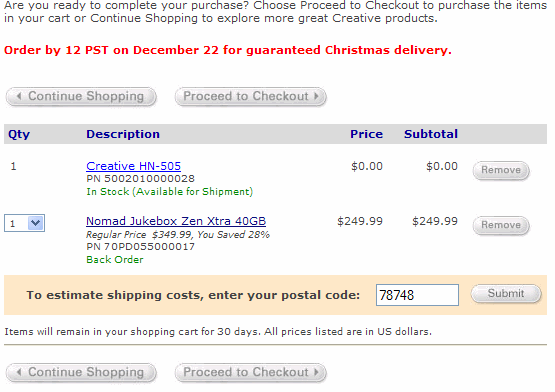Expand the quantity dropdown for Nomad Jukebox
555x392 pixels.
pyautogui.click(x=35, y=223)
